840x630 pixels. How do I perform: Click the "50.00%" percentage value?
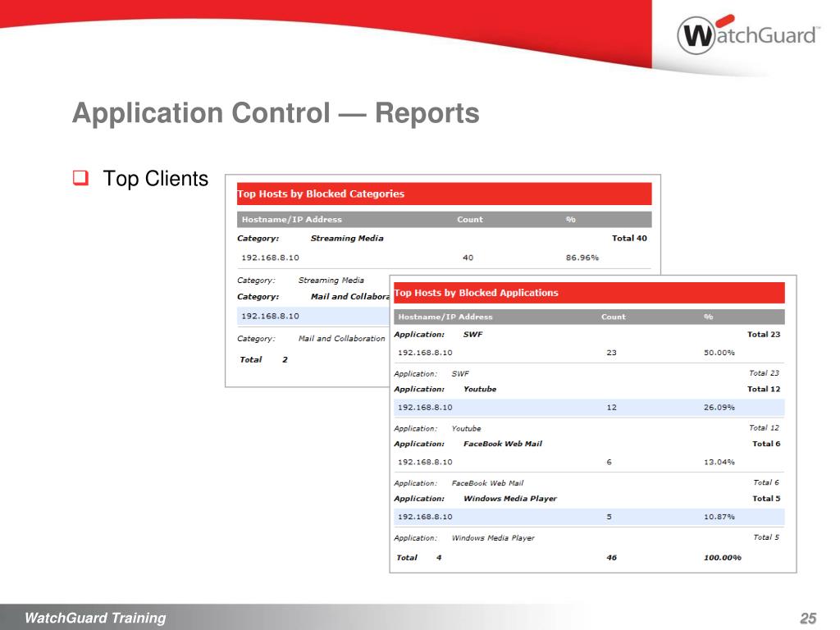click(x=719, y=353)
